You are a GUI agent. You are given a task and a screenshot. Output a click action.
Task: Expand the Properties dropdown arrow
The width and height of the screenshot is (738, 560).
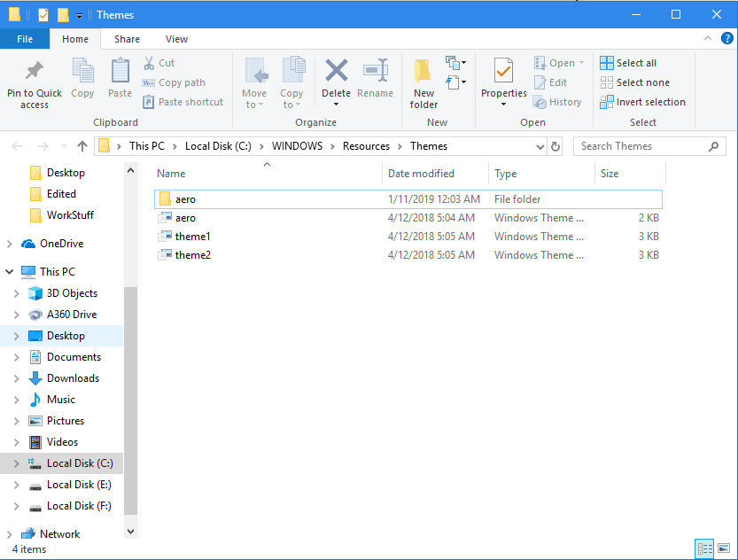click(x=503, y=104)
